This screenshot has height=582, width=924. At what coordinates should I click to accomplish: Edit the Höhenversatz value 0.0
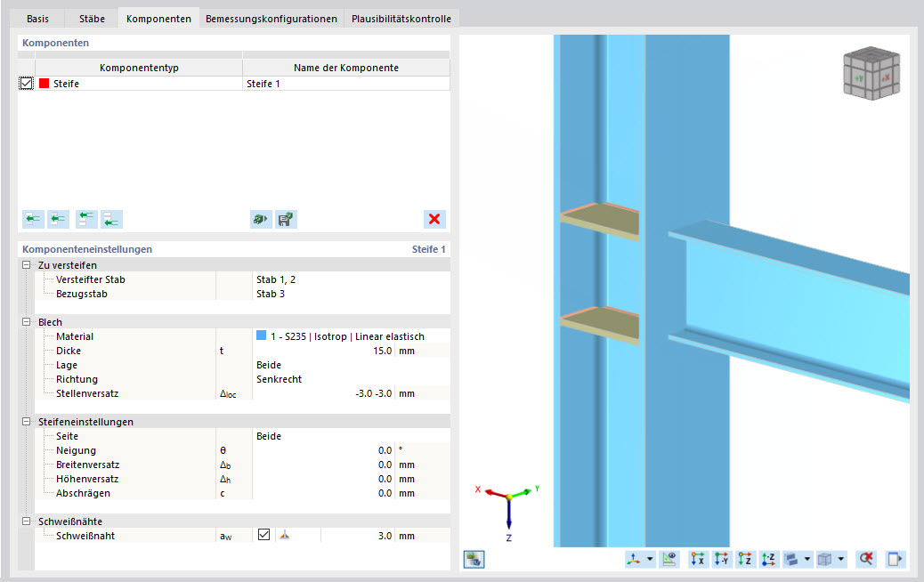click(x=323, y=479)
